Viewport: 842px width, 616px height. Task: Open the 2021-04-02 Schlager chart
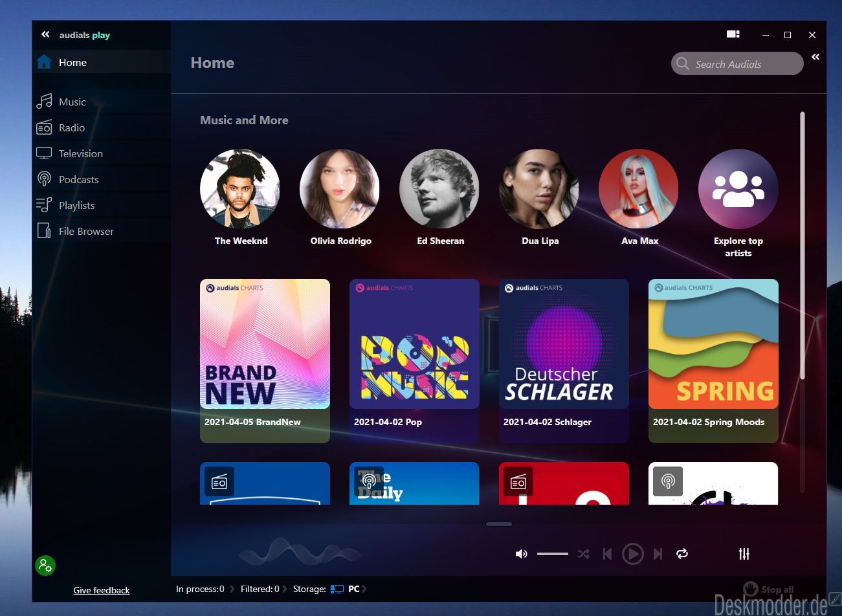click(564, 360)
